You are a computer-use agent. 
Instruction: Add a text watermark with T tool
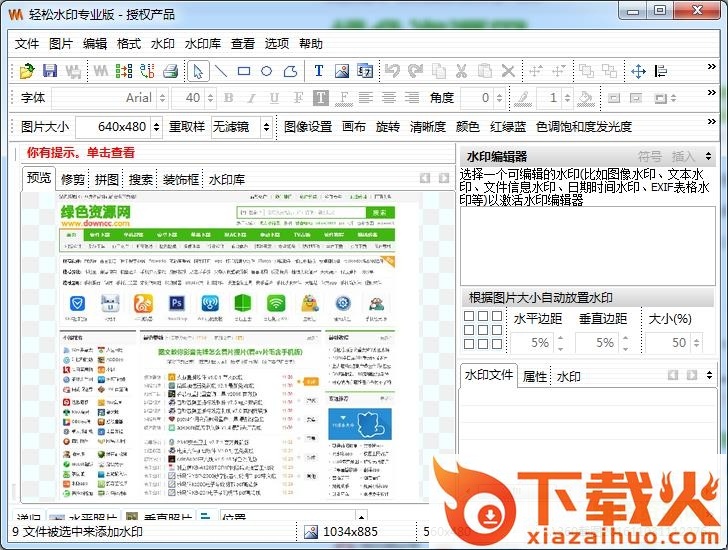click(319, 71)
